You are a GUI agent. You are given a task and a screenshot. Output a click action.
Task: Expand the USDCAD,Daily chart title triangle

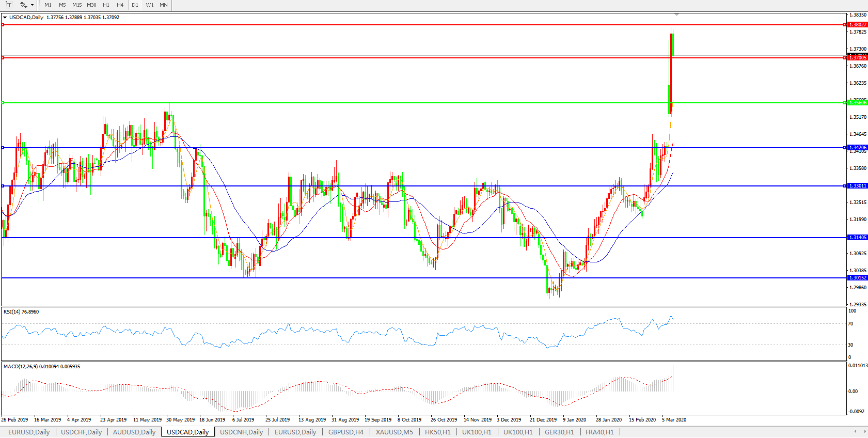click(5, 18)
